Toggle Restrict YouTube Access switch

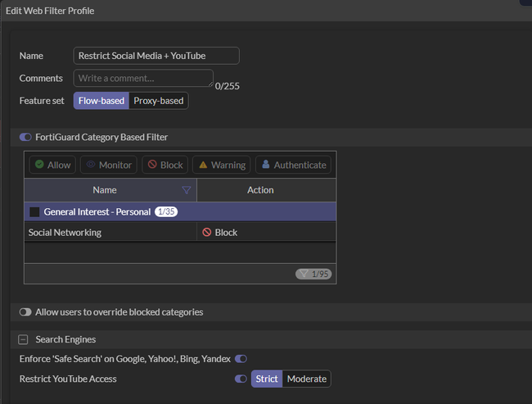click(x=241, y=379)
